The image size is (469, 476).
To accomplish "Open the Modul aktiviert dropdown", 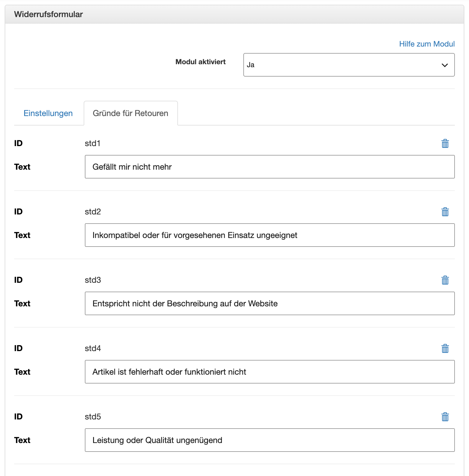I will (x=349, y=65).
